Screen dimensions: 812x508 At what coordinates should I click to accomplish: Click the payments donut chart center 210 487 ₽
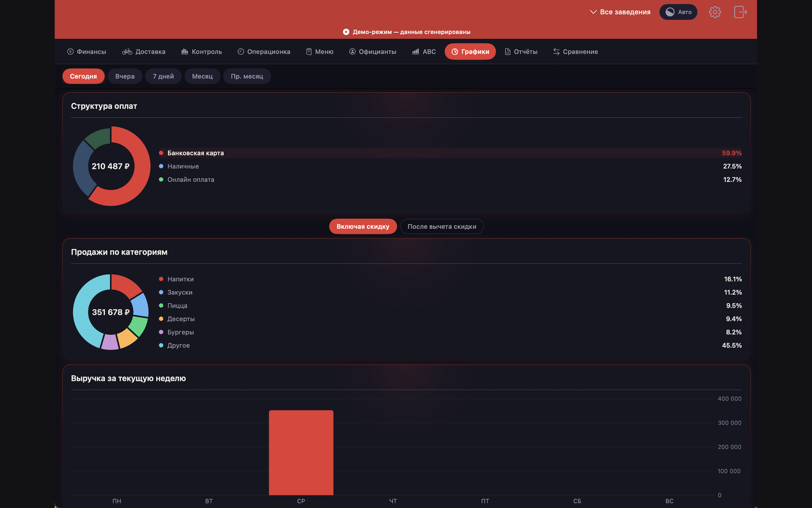coord(111,166)
